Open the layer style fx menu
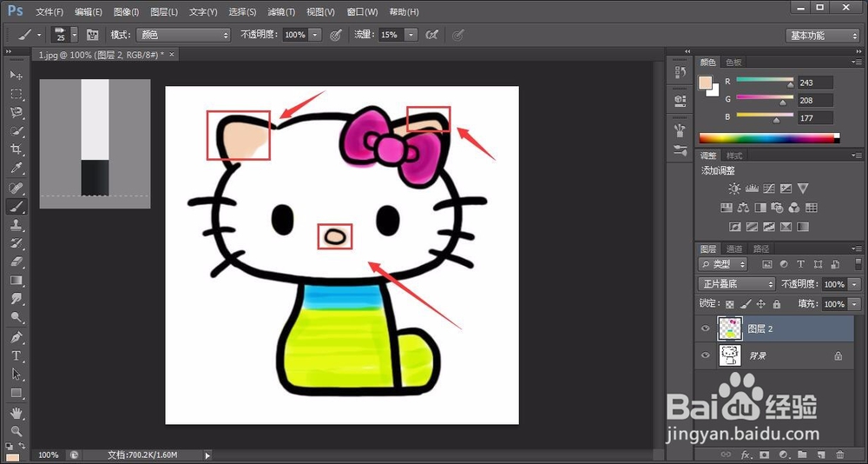 745,454
